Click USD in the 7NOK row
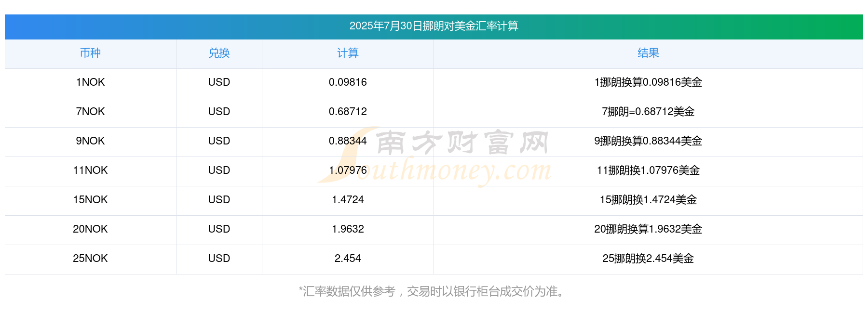The height and width of the screenshot is (313, 868). coord(219,112)
